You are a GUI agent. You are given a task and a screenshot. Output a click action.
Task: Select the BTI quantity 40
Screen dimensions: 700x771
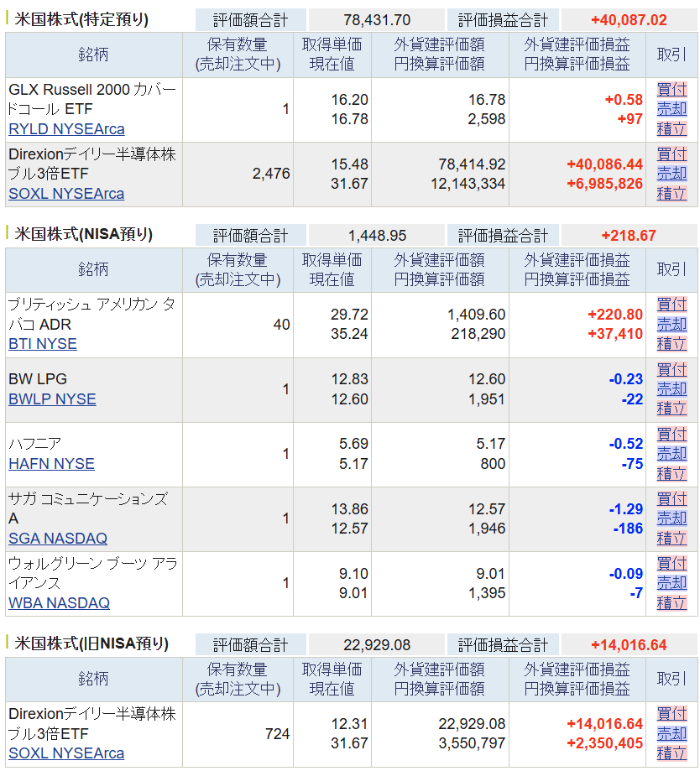[x=281, y=325]
